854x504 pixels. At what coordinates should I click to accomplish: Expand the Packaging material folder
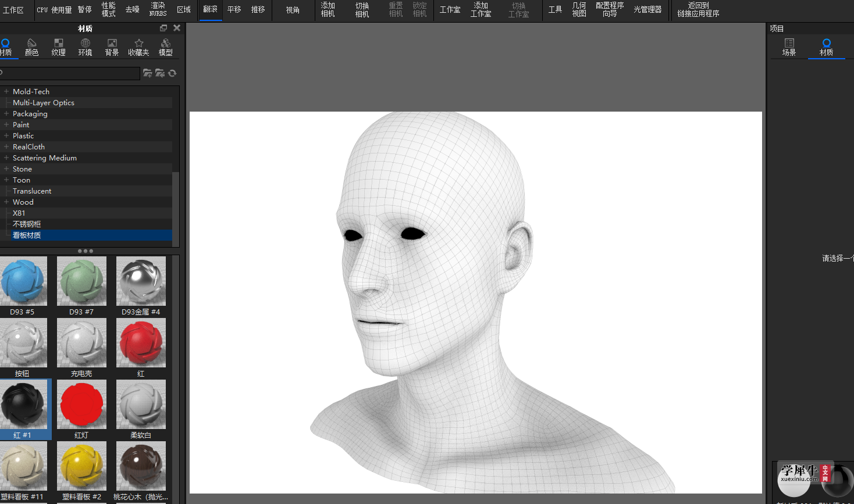pos(6,113)
